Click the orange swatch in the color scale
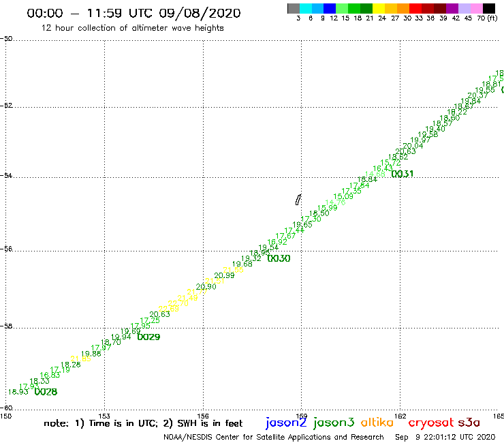 coord(403,8)
